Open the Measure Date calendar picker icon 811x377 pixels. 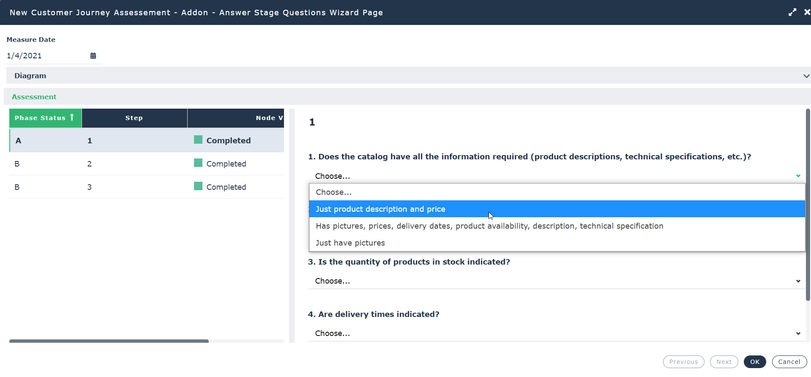click(93, 56)
